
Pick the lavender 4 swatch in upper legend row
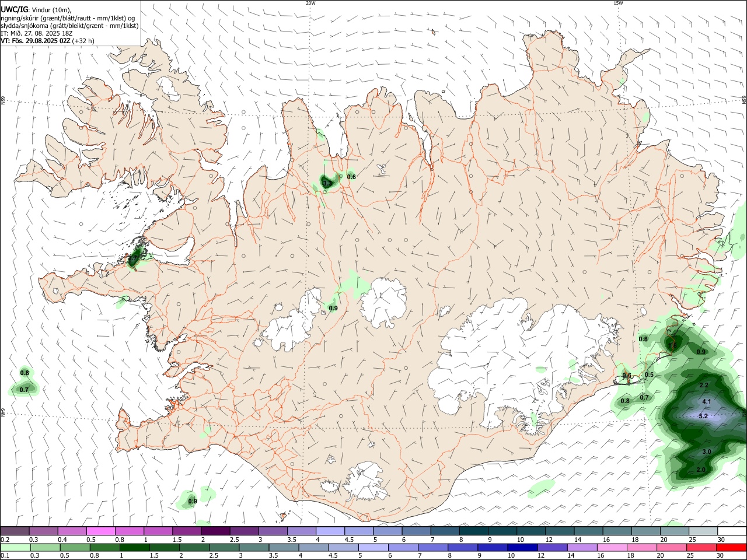click(330, 531)
